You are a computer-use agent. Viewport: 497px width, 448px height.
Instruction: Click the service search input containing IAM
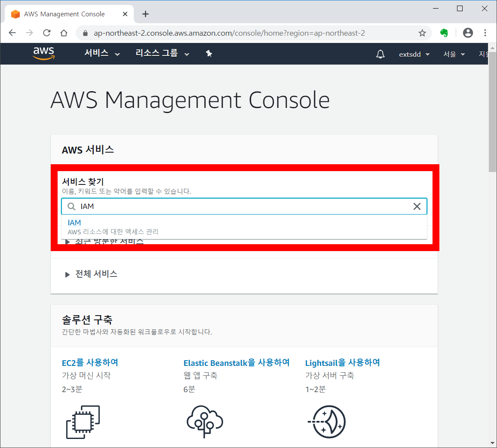244,206
